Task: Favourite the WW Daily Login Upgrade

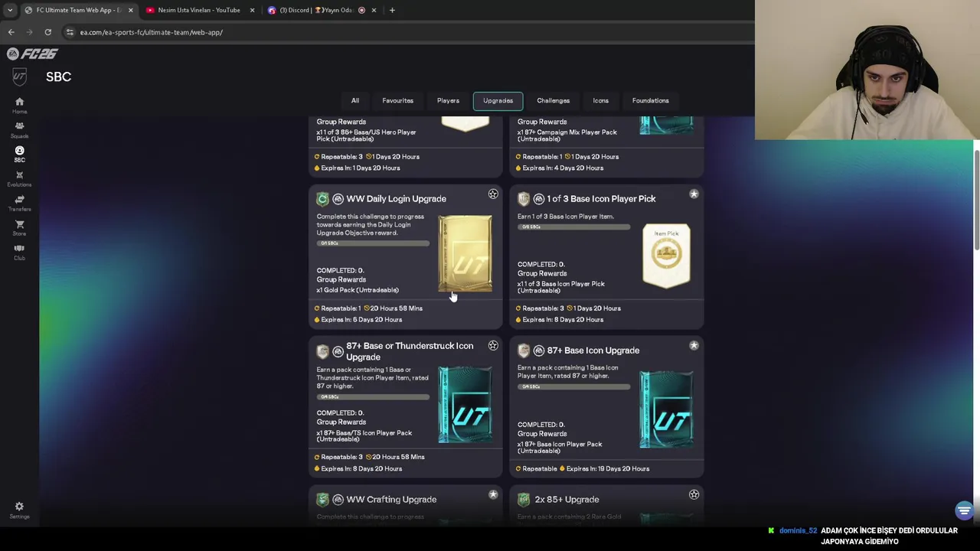Action: [493, 194]
